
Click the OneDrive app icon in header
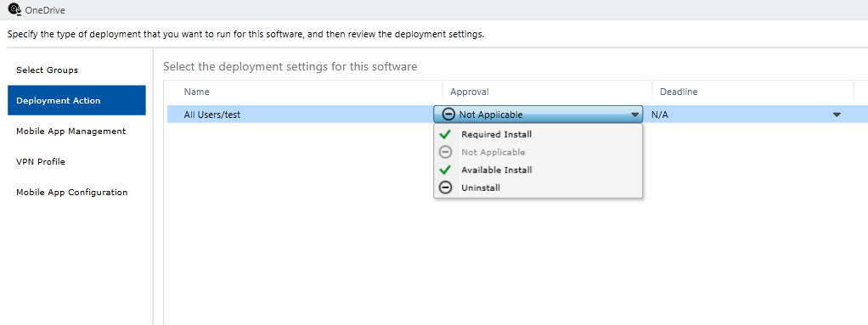click(x=14, y=9)
